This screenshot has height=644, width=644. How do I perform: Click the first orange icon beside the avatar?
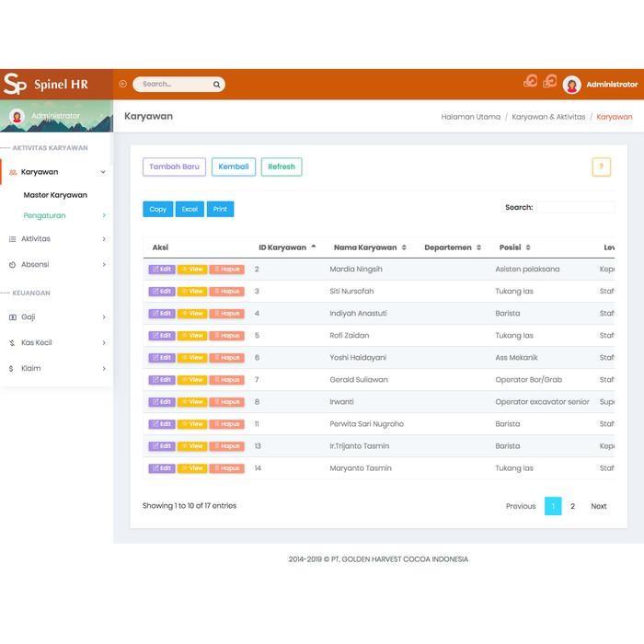click(530, 81)
